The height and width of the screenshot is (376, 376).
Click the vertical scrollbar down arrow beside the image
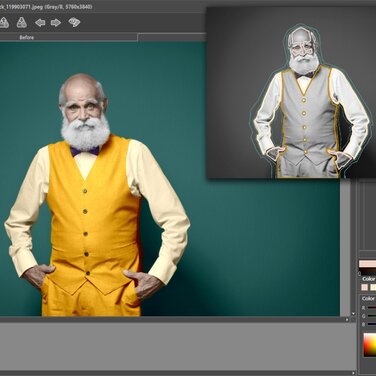353,314
